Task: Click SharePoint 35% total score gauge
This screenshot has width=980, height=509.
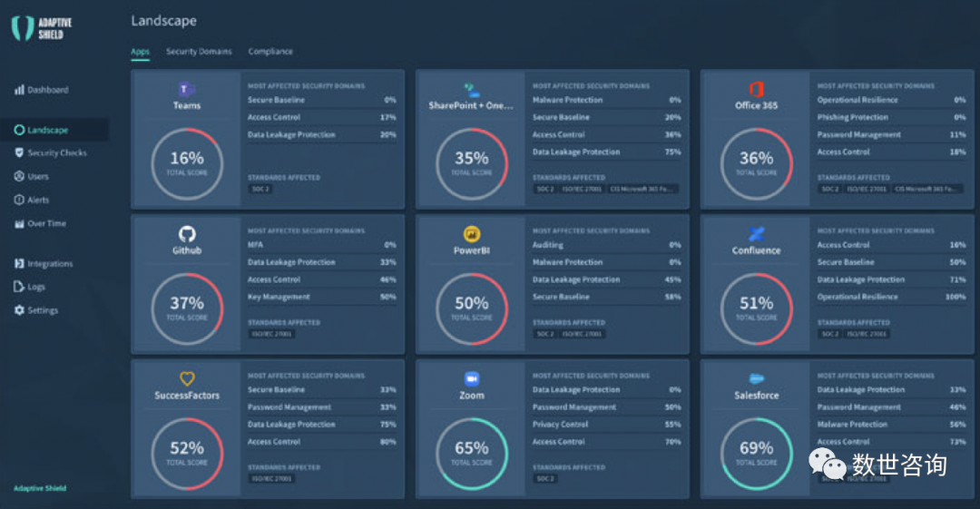Action: coord(472,164)
